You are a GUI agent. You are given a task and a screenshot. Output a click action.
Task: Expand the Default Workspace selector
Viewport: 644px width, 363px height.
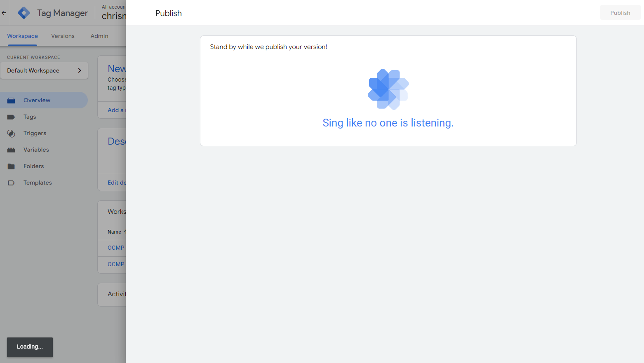[x=44, y=70]
